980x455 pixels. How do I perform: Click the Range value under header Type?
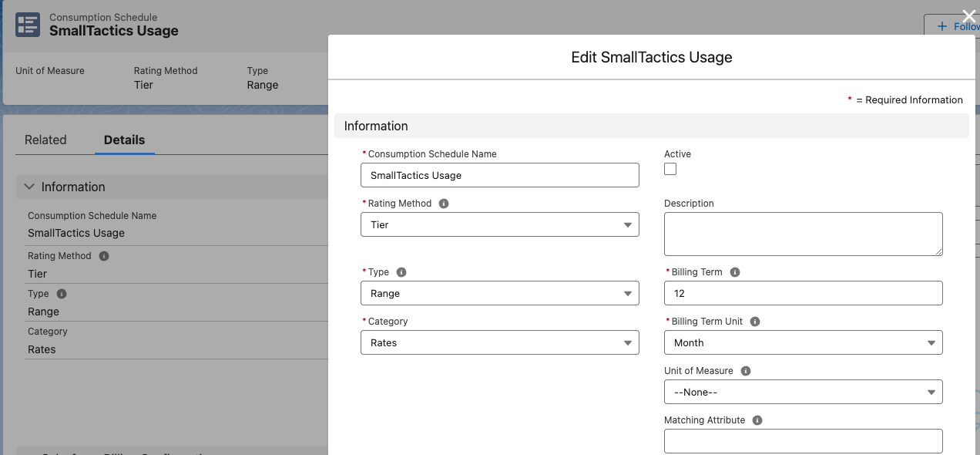[263, 85]
